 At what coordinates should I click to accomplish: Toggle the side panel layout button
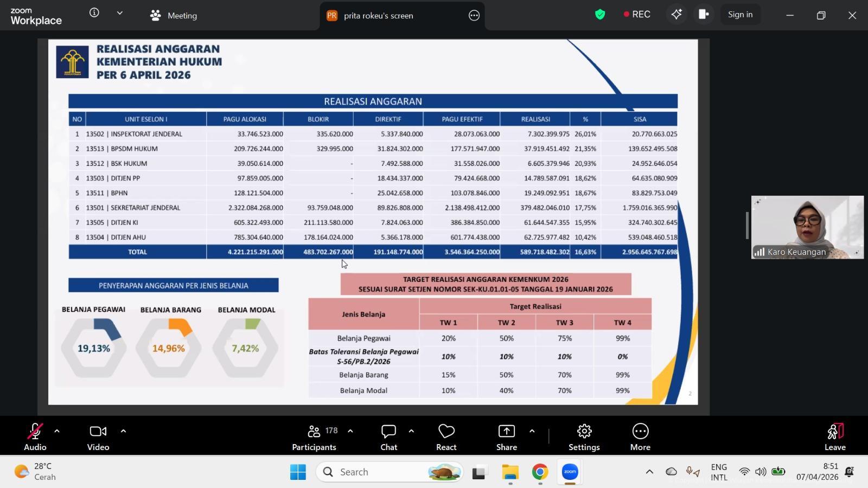tap(704, 15)
